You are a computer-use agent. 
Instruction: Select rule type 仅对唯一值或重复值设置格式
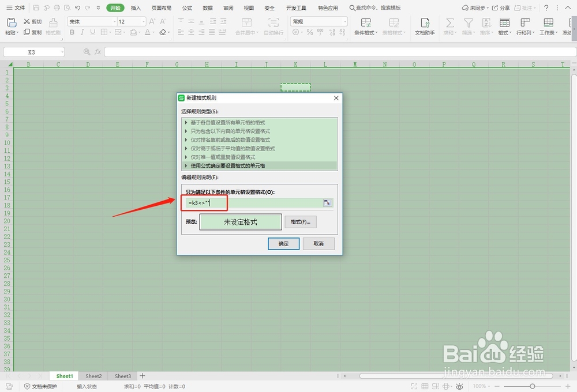pos(260,157)
